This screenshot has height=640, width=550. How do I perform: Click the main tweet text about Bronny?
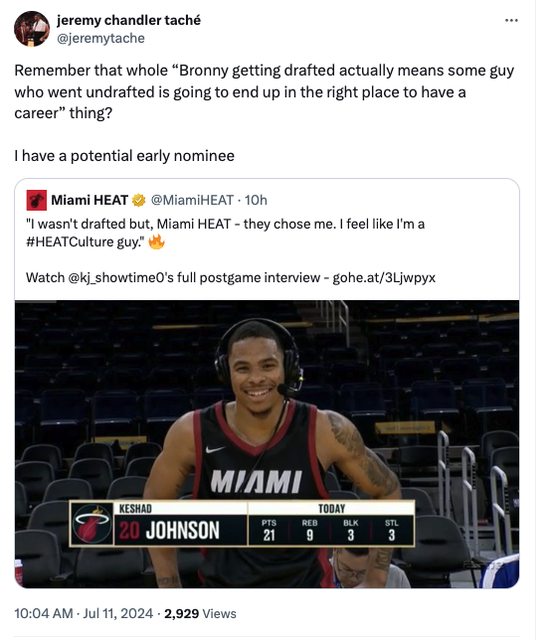pyautogui.click(x=264, y=91)
